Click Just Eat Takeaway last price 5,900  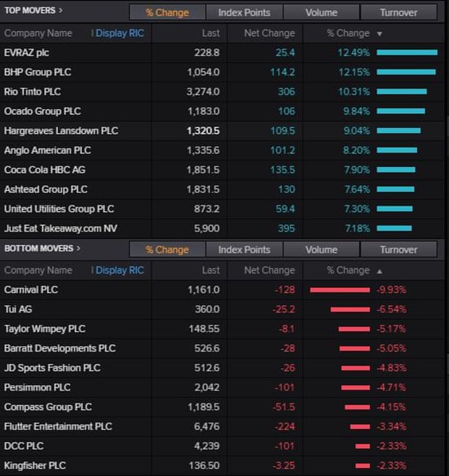tap(206, 229)
